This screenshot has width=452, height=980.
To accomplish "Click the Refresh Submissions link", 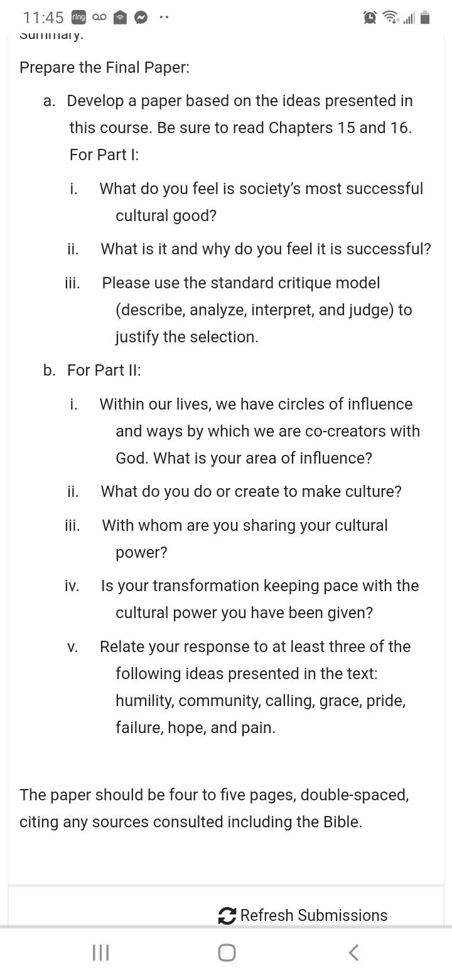I will coord(303,916).
